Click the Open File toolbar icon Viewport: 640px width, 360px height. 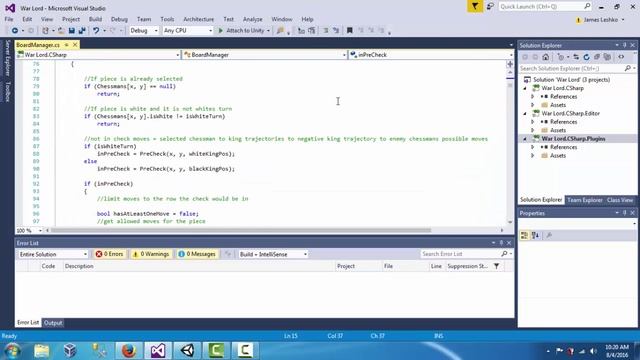pos(61,31)
